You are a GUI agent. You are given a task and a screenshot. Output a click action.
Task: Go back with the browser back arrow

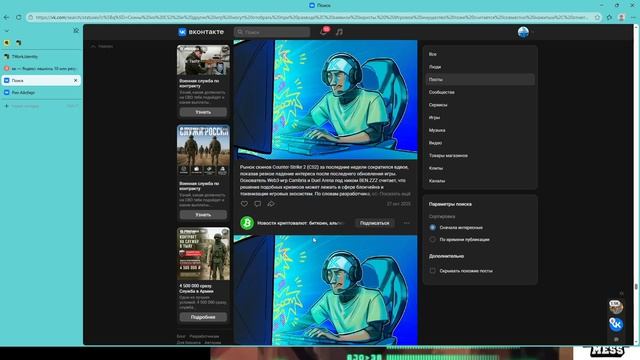click(6, 17)
